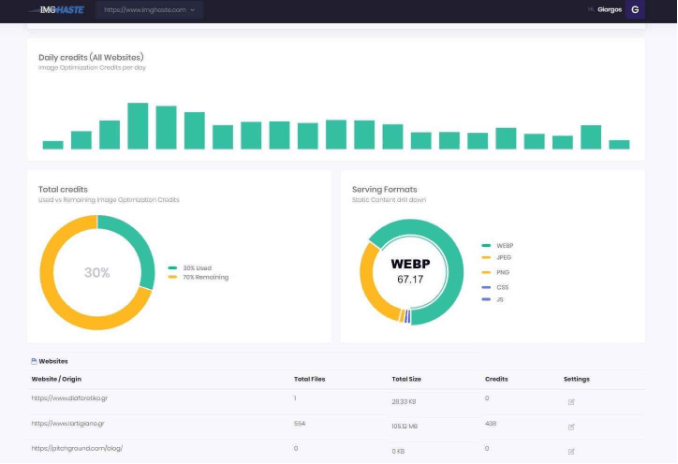Screen dimensions: 678x464
Task: Toggle the PNG legend item
Action: click(x=502, y=271)
